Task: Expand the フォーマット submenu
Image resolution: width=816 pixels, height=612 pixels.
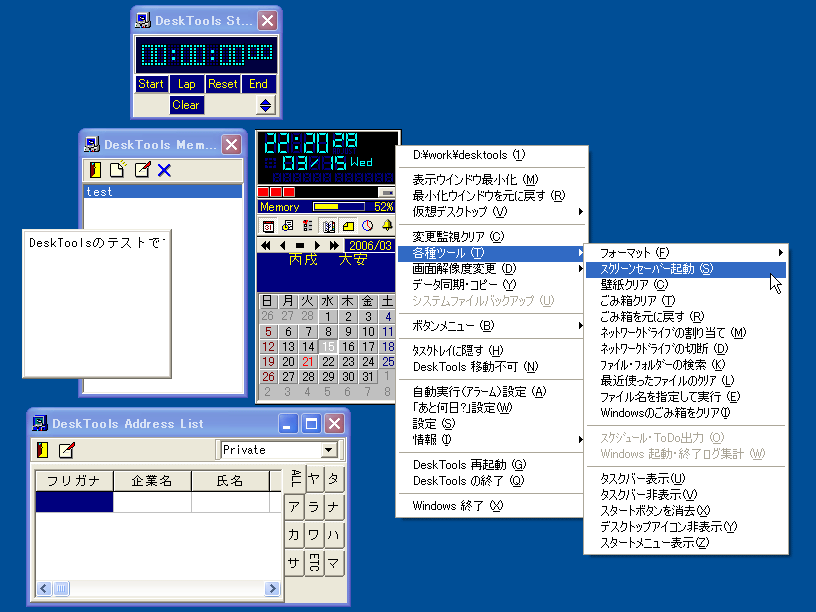Action: [x=686, y=253]
